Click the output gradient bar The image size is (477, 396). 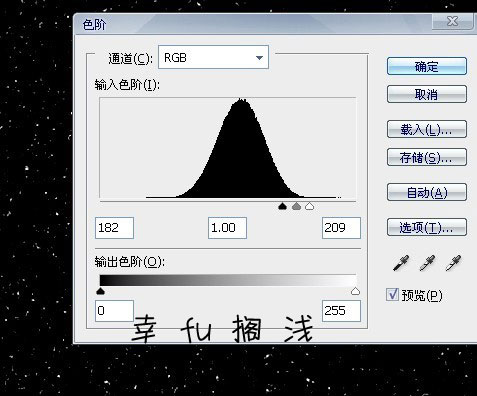(228, 280)
